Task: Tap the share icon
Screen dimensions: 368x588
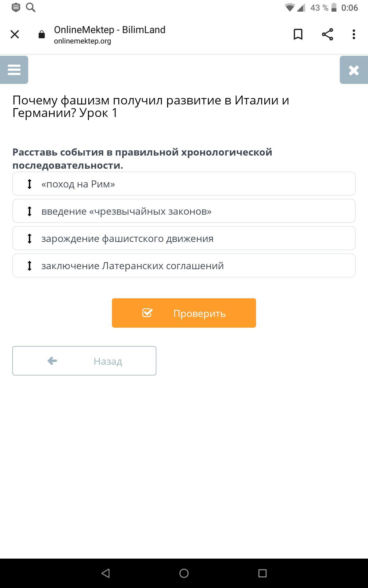Action: pos(328,34)
